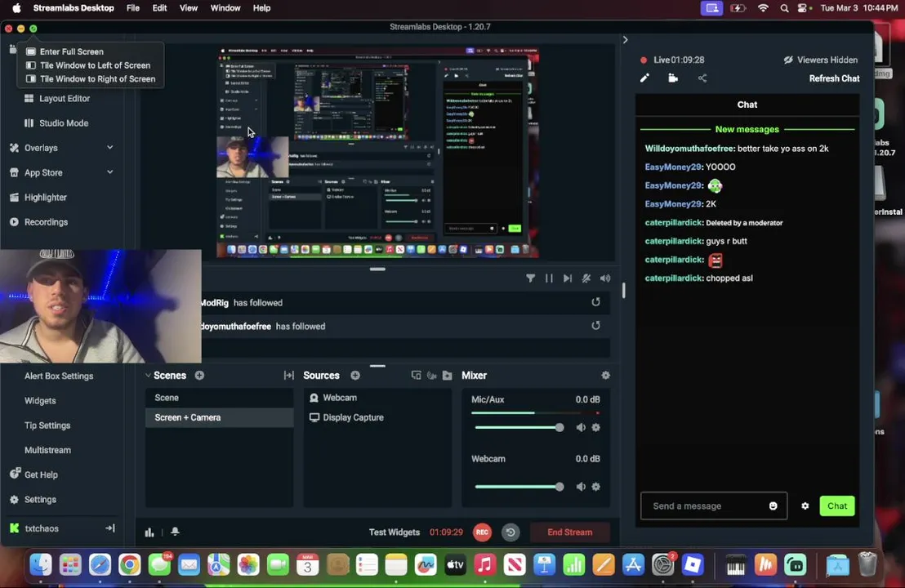Screen dimensions: 905x588
Task: Mute the Webcam audio source
Action: click(x=581, y=487)
